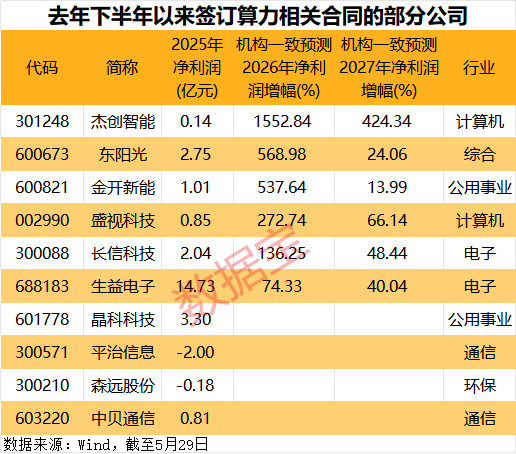The width and height of the screenshot is (516, 454).
Task: Click 计算机 industry in the 杰创智能 row
Action: (x=479, y=121)
